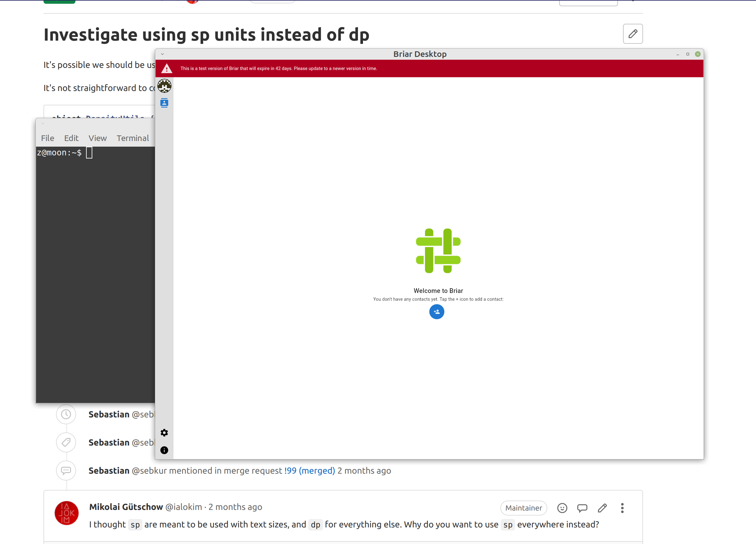Open the terminal Edit menu
The image size is (756, 544).
[x=71, y=138]
